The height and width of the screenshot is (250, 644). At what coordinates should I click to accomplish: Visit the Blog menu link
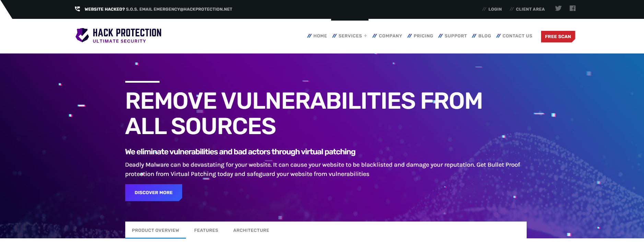click(x=484, y=36)
